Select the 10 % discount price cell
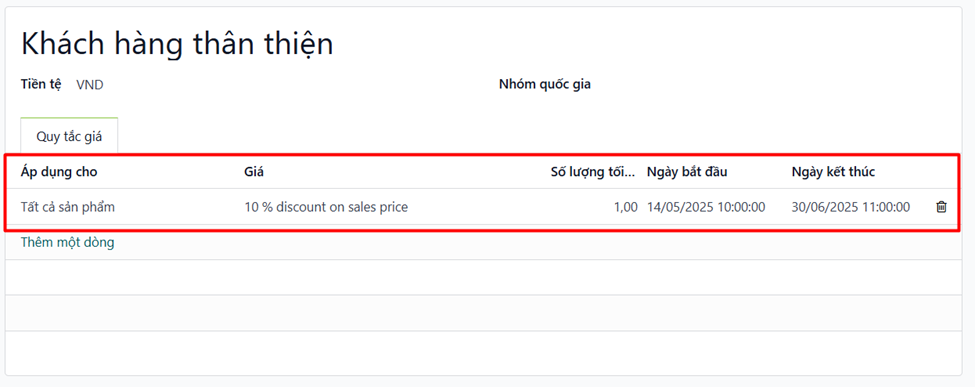 click(x=326, y=207)
